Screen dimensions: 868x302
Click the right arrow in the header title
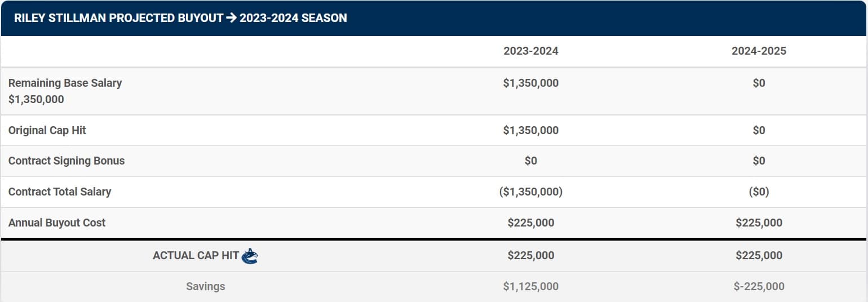[231, 18]
